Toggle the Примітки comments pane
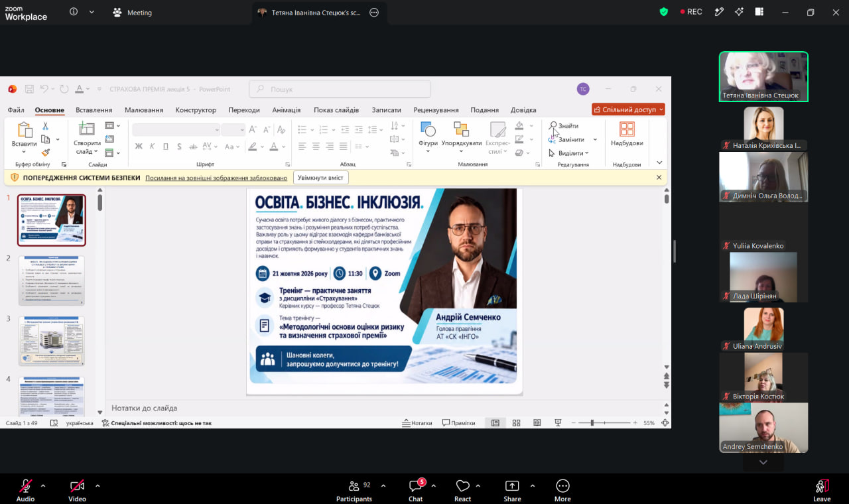Image resolution: width=849 pixels, height=504 pixels. [459, 422]
